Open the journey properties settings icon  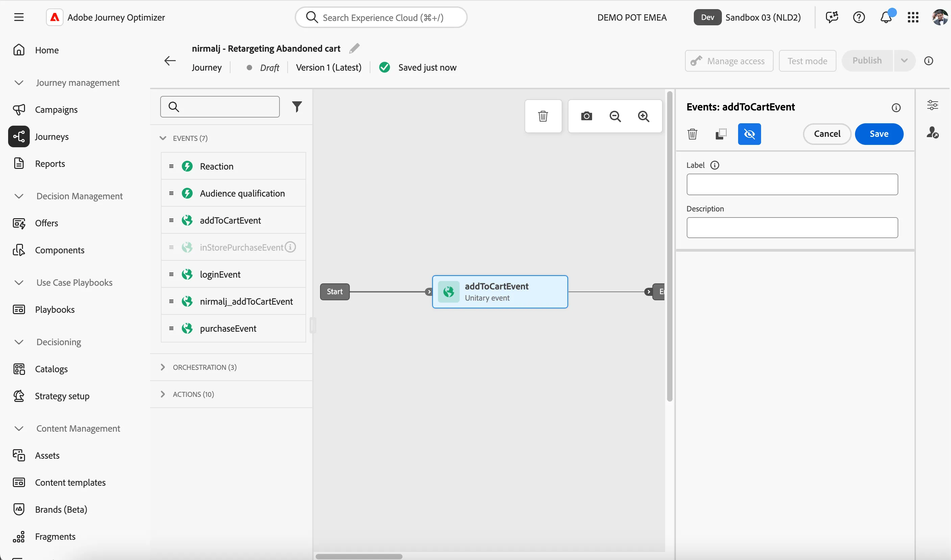tap(932, 105)
